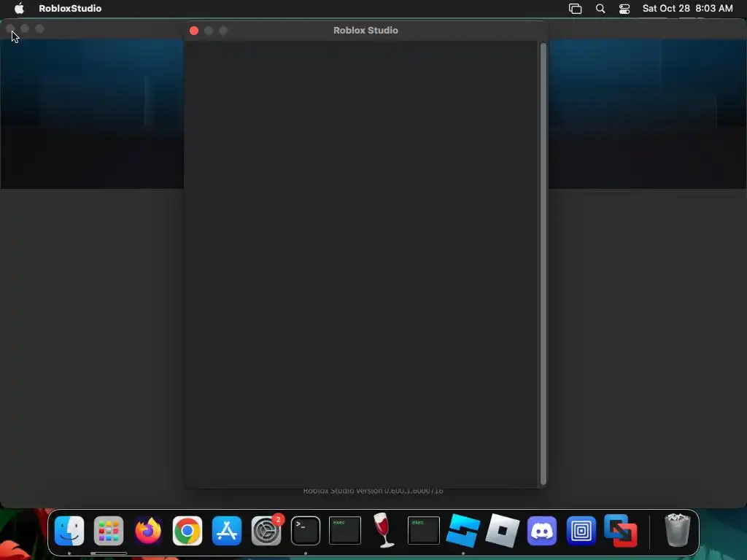Open Control Center in menu bar
Viewport: 747px width, 560px height.
[x=624, y=9]
